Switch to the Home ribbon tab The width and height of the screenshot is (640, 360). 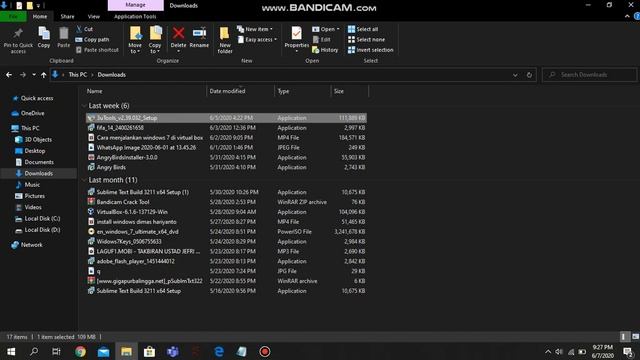click(40, 16)
